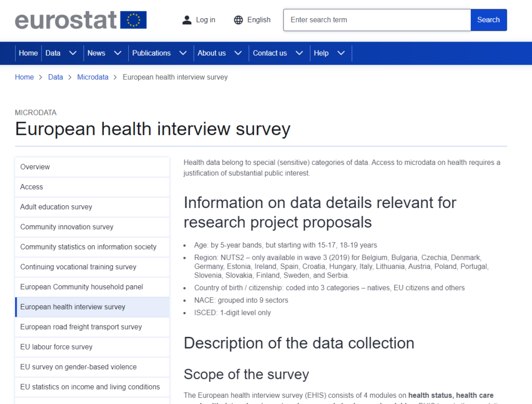This screenshot has width=532, height=404.
Task: Open the News menu item
Action: tap(96, 53)
